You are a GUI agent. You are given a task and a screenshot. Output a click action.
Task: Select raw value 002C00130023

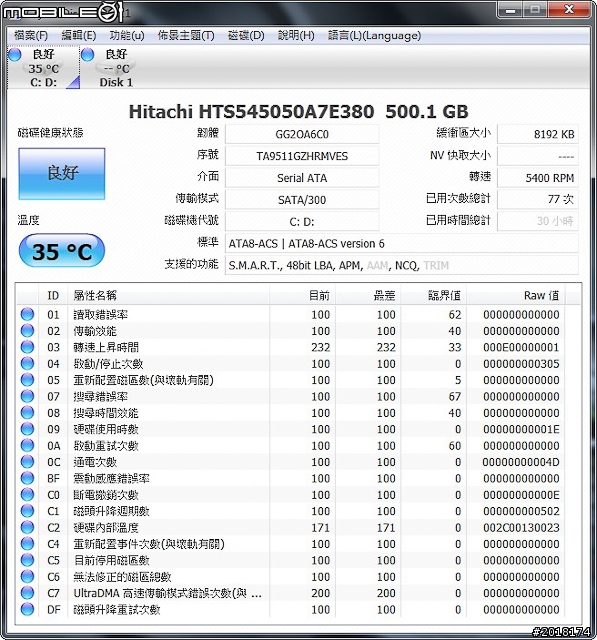(521, 528)
